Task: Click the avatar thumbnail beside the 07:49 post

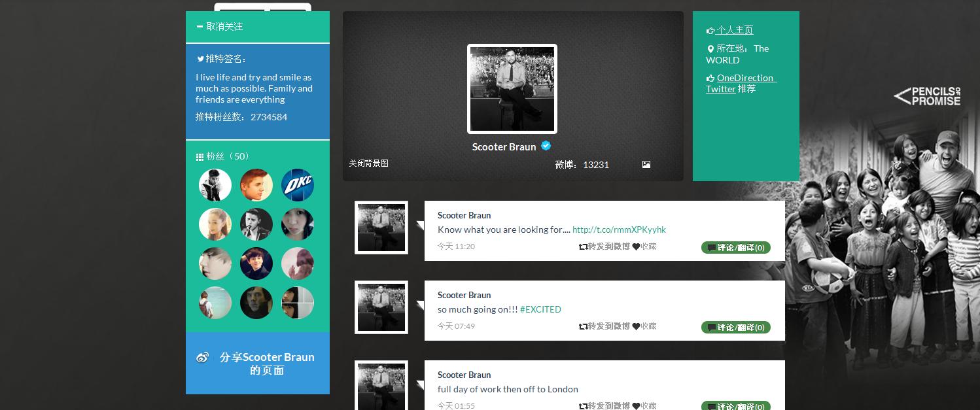Action: [x=381, y=307]
